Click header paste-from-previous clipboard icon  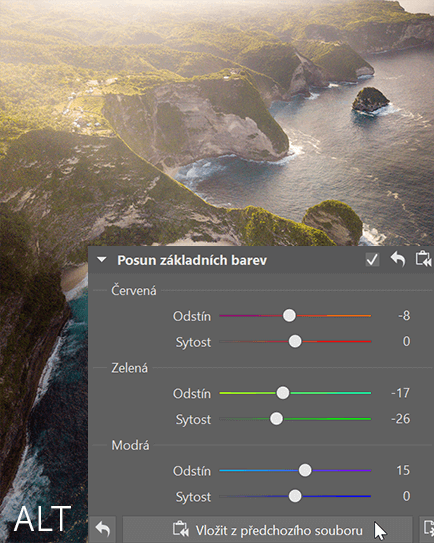[x=423, y=259]
